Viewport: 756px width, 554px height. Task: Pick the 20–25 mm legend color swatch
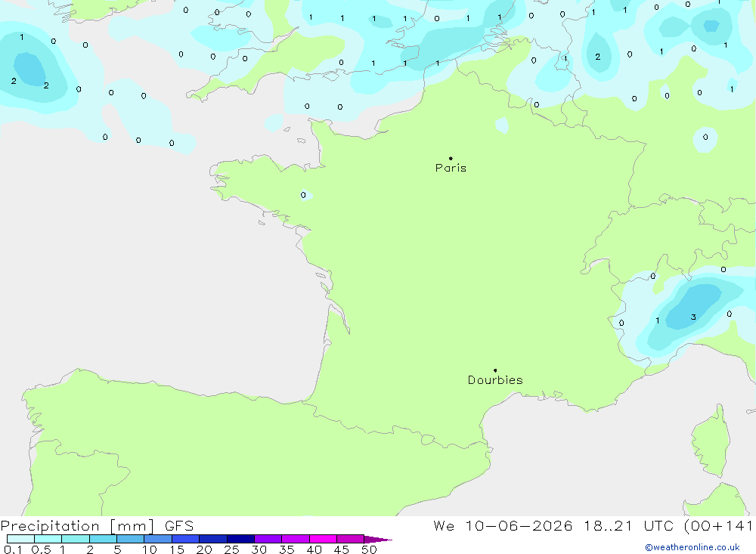(213, 539)
